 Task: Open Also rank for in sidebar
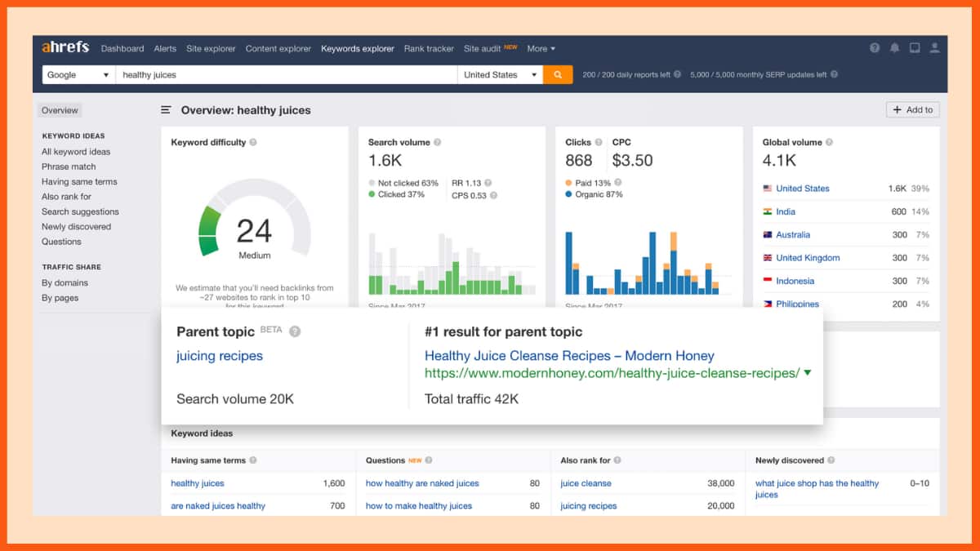pos(66,197)
